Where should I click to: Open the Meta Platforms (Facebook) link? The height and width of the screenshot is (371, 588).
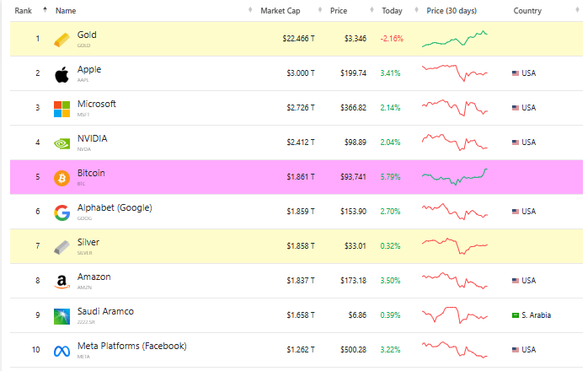[x=131, y=346]
